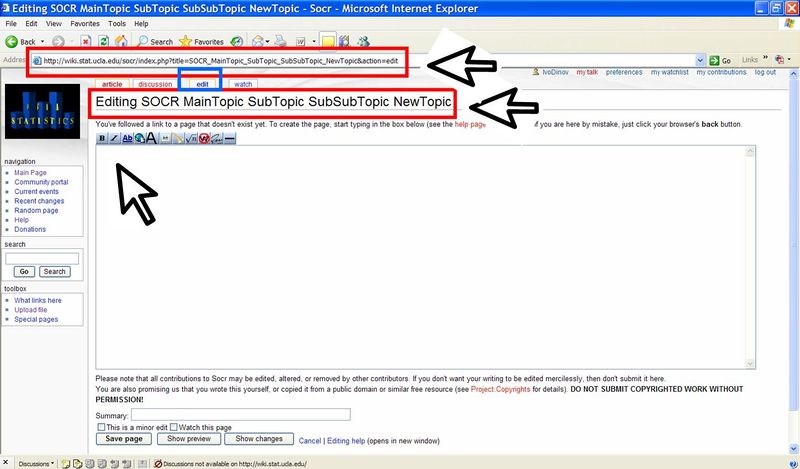Screen dimensions: 800x469
Task: Open the Tools menu
Action: (x=117, y=23)
